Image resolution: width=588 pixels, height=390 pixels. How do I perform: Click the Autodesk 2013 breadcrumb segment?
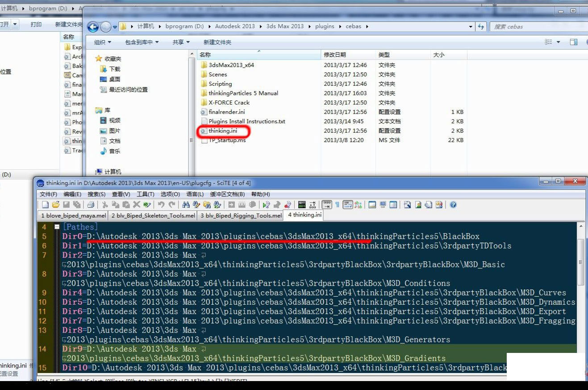(x=235, y=26)
